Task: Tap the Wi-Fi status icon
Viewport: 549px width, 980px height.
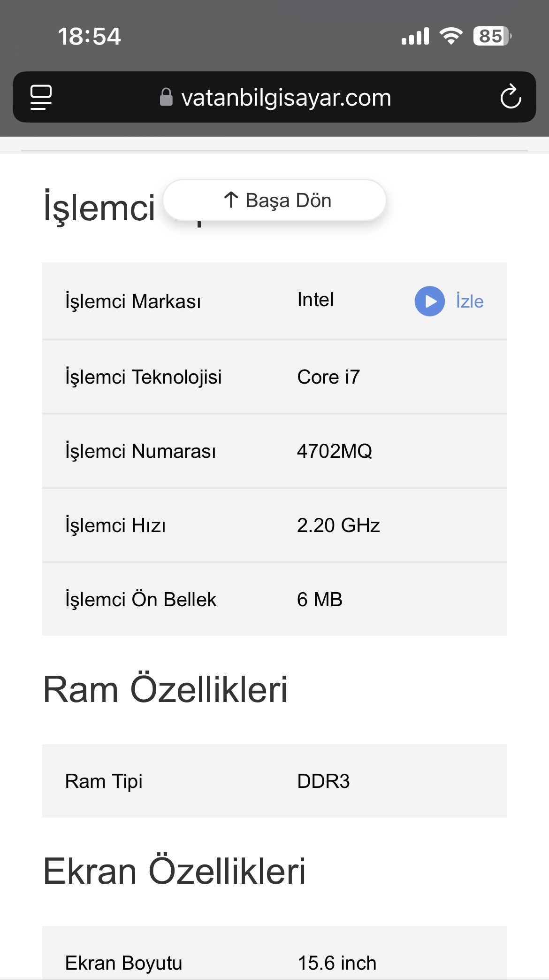Action: coord(451,36)
